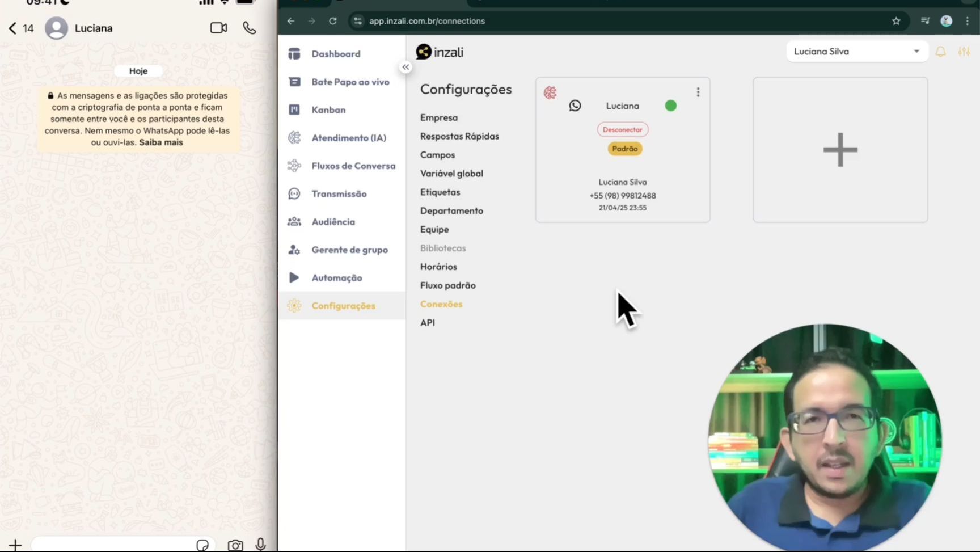Click Luciana's profile avatar in WhatsApp
The image size is (980, 552).
[56, 28]
